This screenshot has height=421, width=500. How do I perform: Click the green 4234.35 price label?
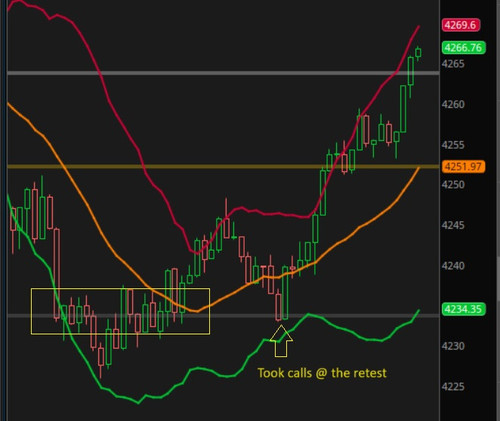click(464, 309)
